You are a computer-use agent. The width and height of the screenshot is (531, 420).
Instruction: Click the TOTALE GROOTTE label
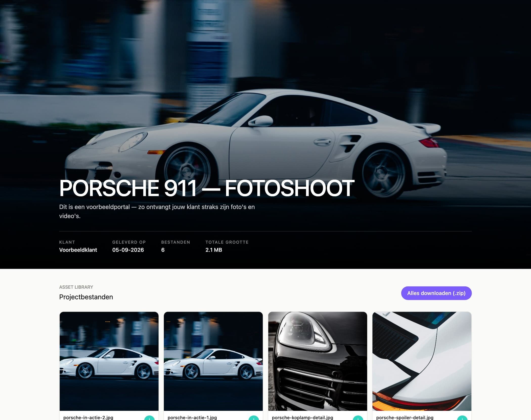coord(227,242)
